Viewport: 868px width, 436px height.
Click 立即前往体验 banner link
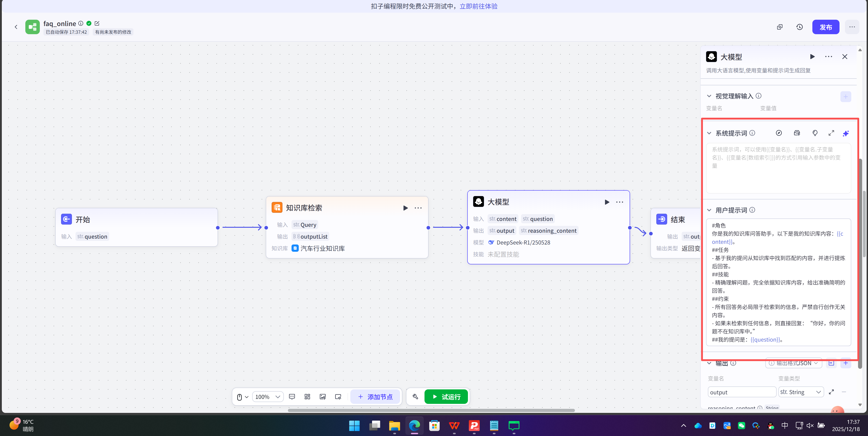[x=479, y=6]
